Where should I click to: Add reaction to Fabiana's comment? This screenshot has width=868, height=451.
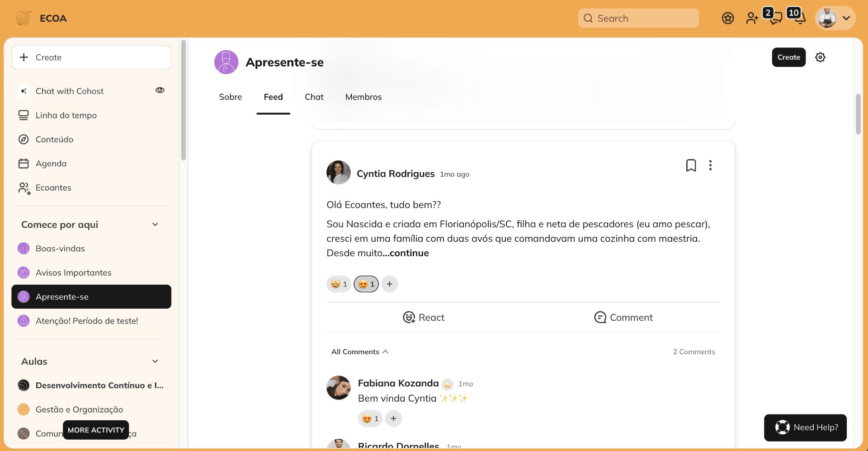tap(394, 418)
